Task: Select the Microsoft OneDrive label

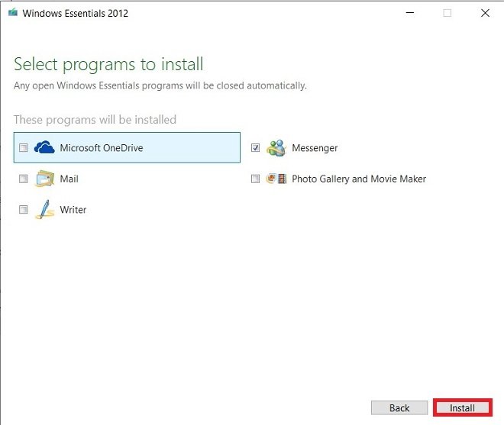Action: [x=102, y=148]
